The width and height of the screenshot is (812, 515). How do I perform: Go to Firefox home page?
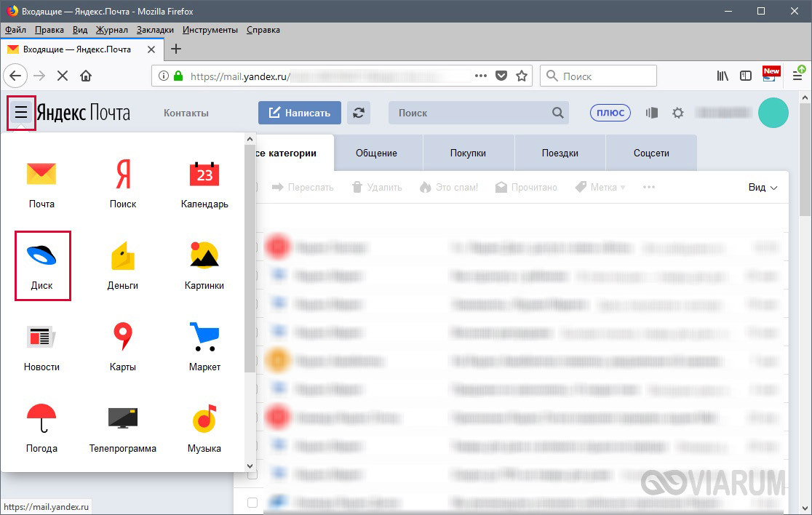click(x=86, y=76)
